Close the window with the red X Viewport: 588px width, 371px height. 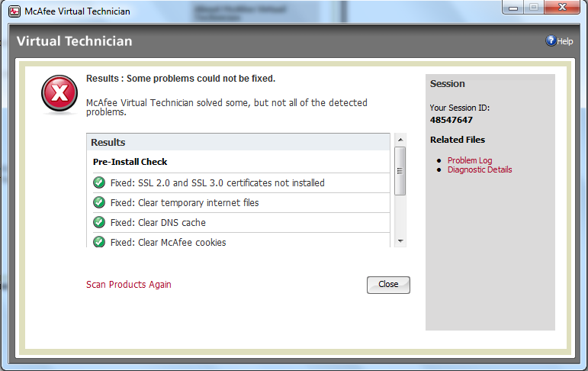click(x=562, y=8)
